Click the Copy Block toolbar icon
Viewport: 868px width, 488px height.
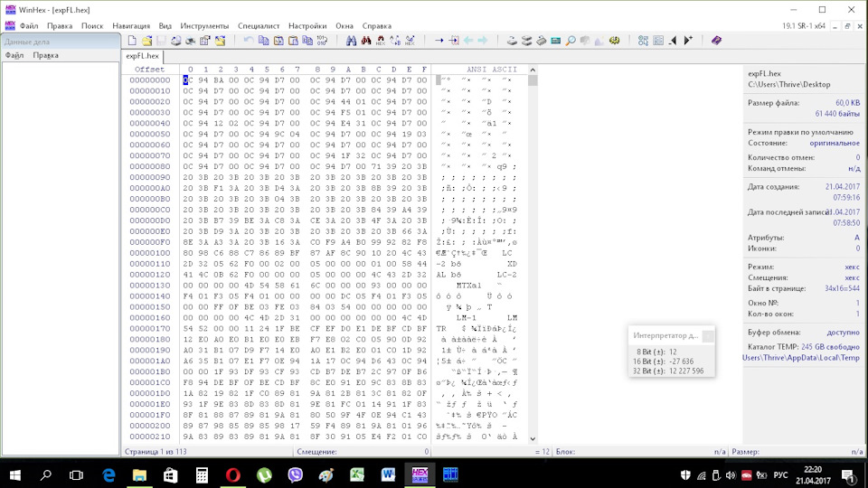point(263,41)
